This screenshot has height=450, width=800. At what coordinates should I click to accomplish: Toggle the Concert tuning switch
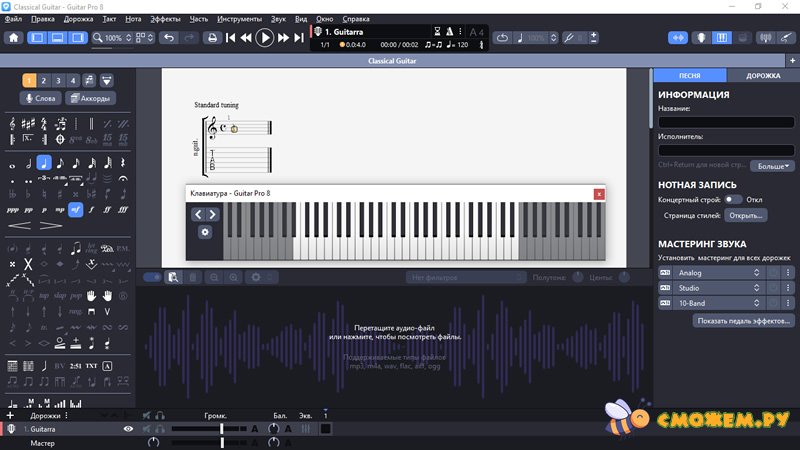point(733,199)
